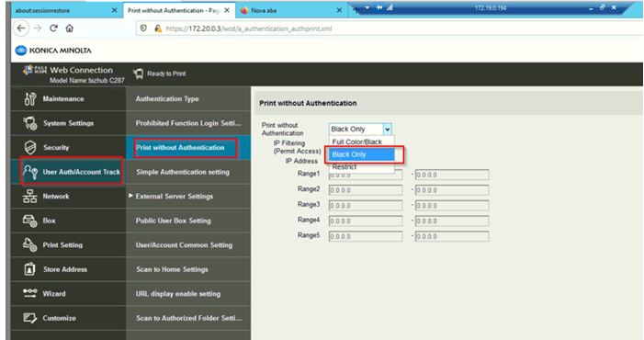Open Authentication Type settings
The width and height of the screenshot is (644, 340).
pos(188,98)
